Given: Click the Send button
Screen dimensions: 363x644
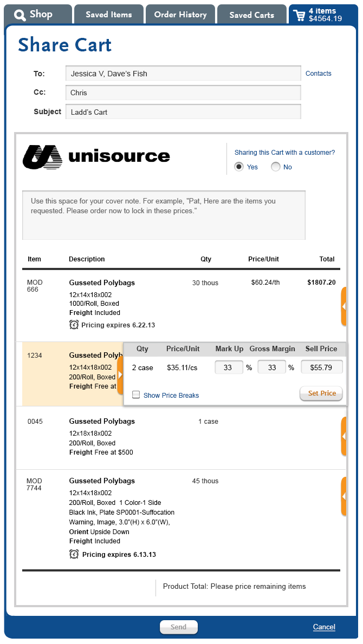Looking at the screenshot, I should [178, 627].
